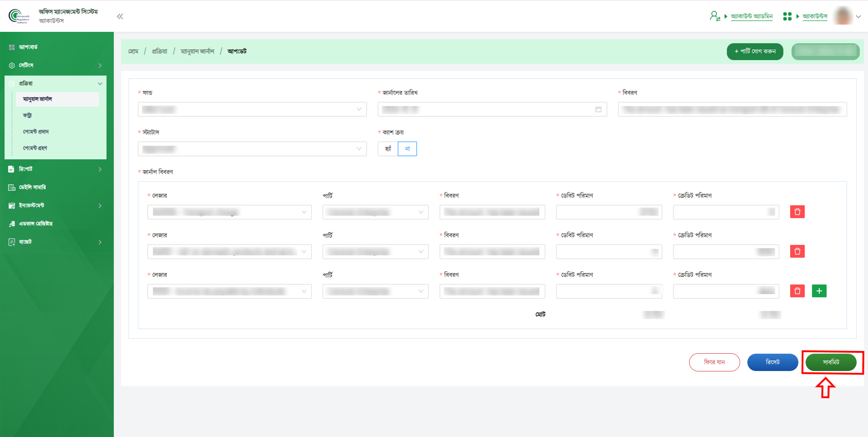
Task: Go to ম্যানুয়াল জার্নাল breadcrumb
Action: pyautogui.click(x=198, y=51)
